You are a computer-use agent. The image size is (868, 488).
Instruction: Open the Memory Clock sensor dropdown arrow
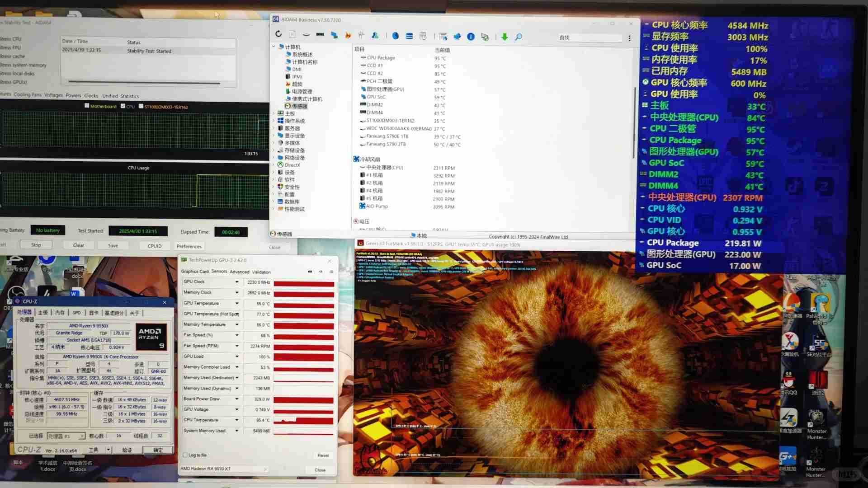[237, 292]
